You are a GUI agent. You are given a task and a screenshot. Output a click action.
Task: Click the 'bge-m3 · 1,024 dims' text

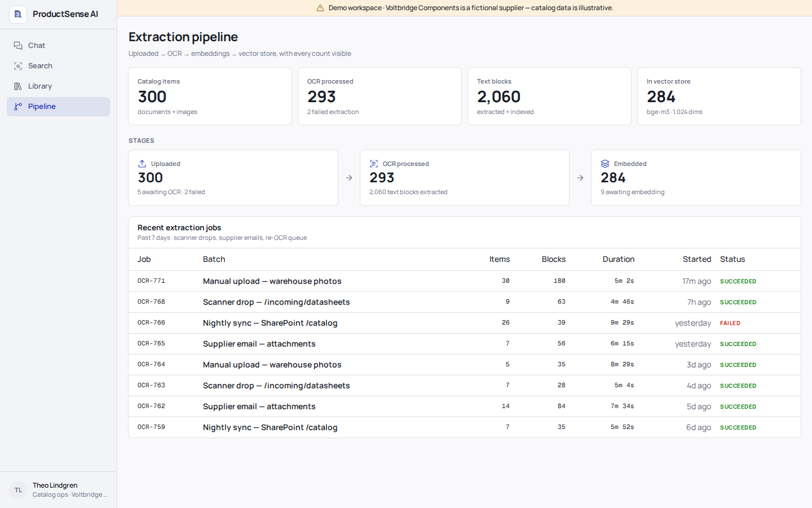(x=674, y=112)
